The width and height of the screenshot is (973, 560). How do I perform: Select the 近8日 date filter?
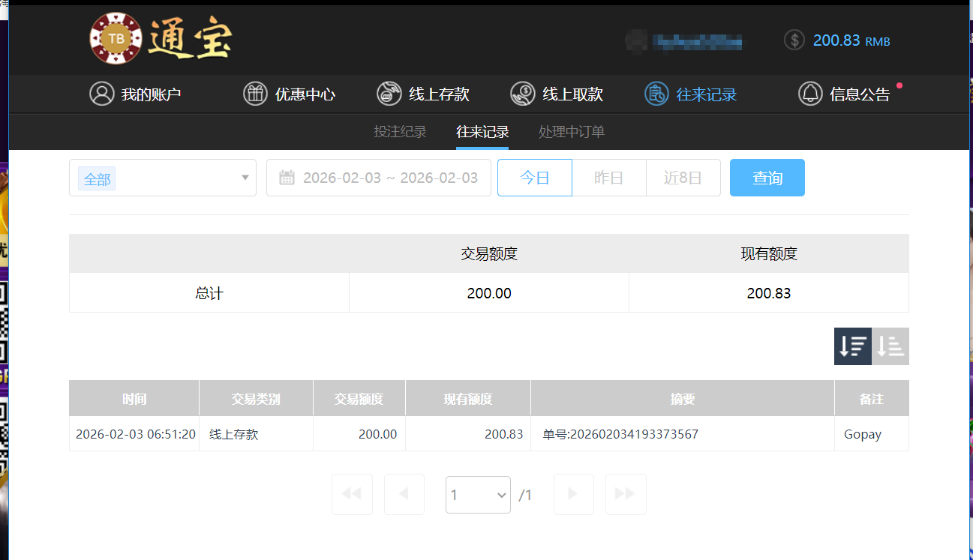pos(683,177)
